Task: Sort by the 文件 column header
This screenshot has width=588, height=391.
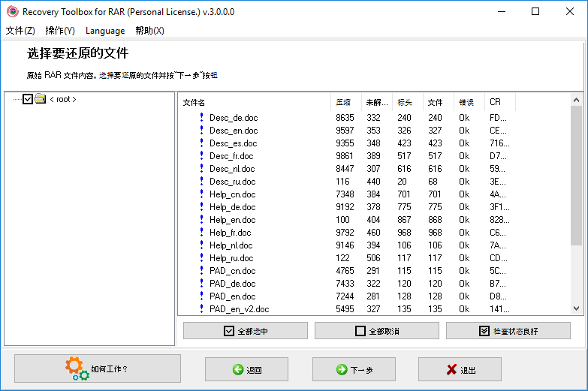Action: [x=439, y=102]
